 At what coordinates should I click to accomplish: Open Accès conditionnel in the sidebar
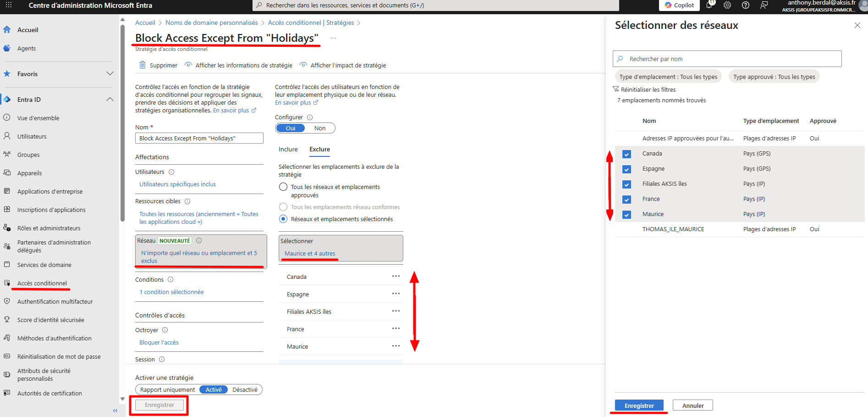(x=42, y=283)
